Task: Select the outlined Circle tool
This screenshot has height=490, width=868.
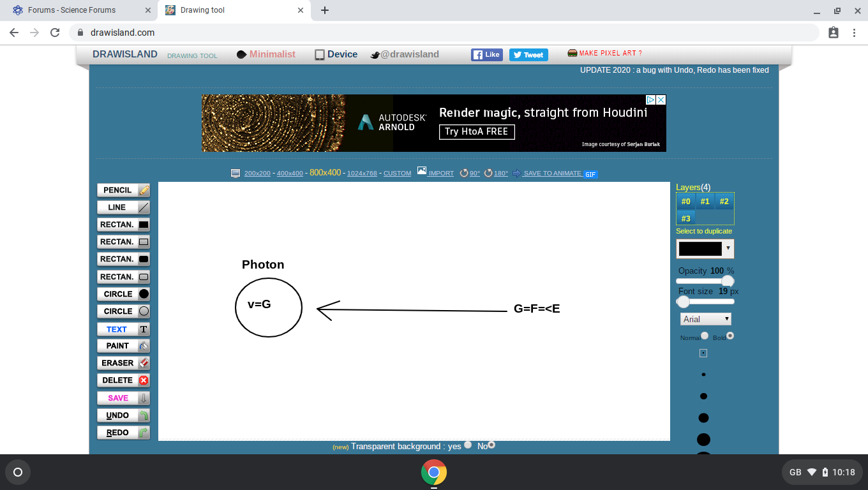Action: tap(124, 311)
